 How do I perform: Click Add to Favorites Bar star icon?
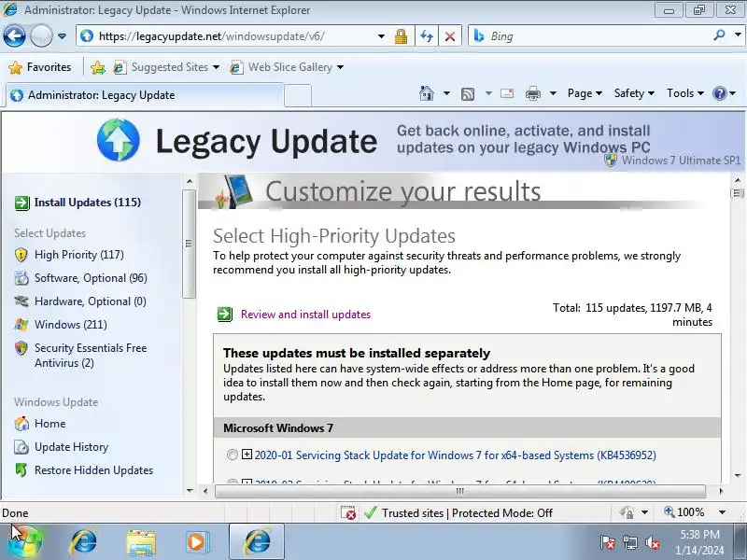tap(98, 67)
